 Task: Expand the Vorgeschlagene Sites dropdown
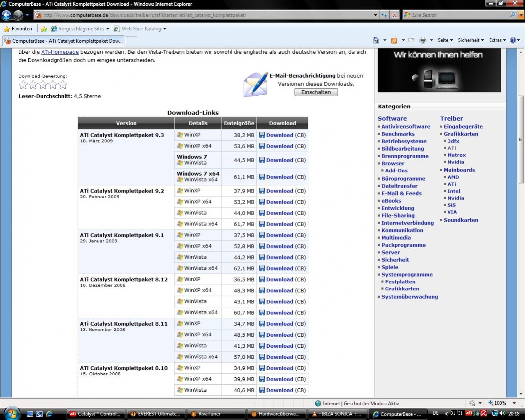coord(108,29)
